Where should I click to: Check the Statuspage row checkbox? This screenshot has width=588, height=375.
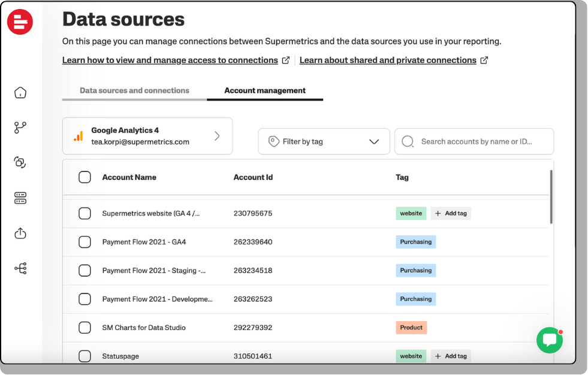click(85, 356)
